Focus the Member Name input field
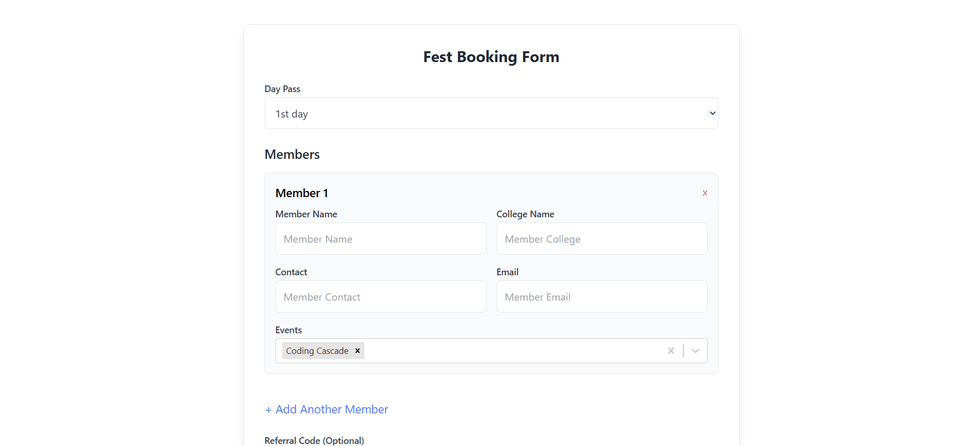Screen dimensions: 980x446 pyautogui.click(x=380, y=239)
